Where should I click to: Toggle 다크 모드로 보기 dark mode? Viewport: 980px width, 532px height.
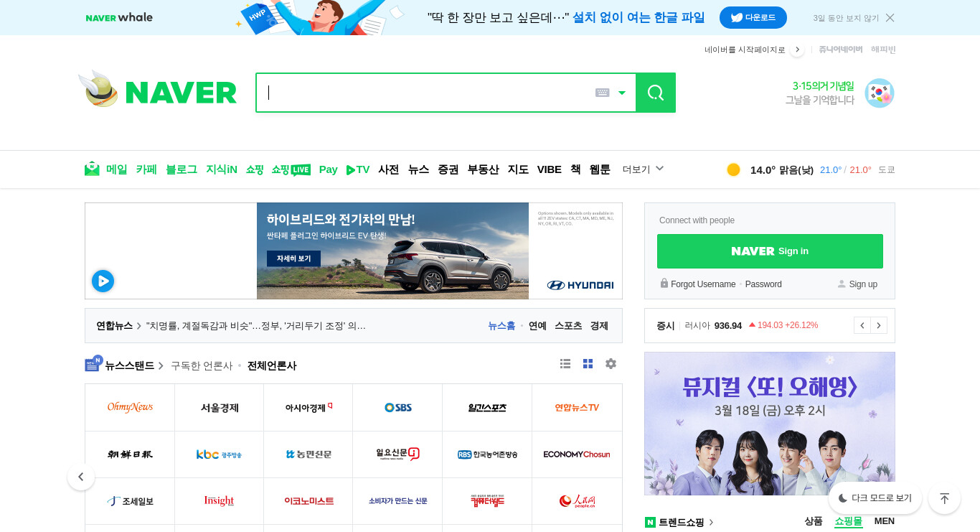[875, 498]
